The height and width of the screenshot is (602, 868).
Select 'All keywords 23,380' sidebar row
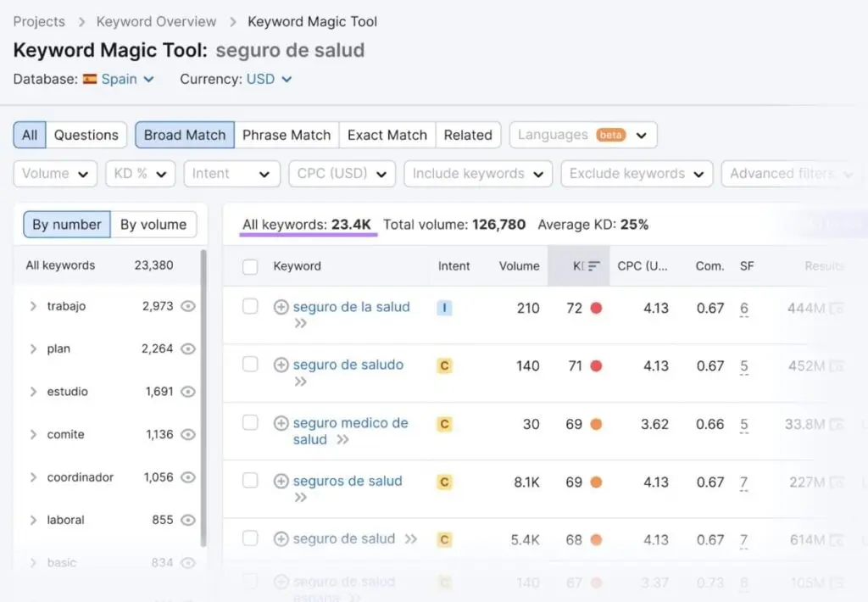point(106,265)
